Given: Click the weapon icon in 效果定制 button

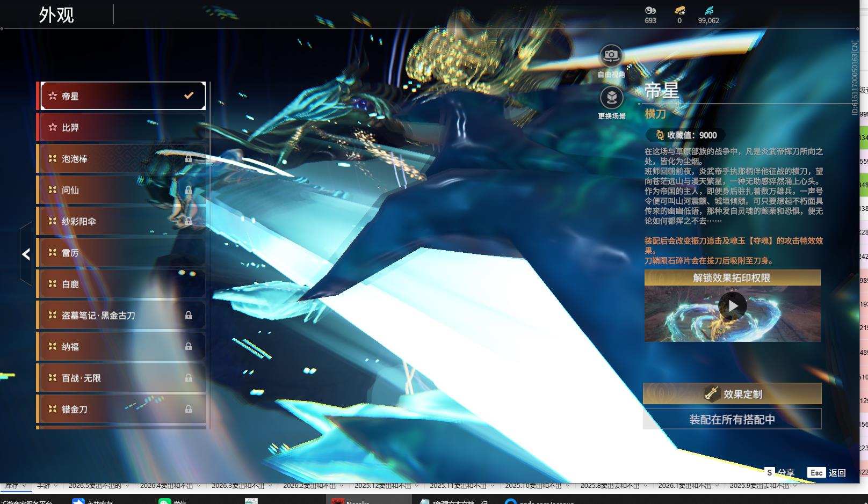Looking at the screenshot, I should tap(712, 393).
